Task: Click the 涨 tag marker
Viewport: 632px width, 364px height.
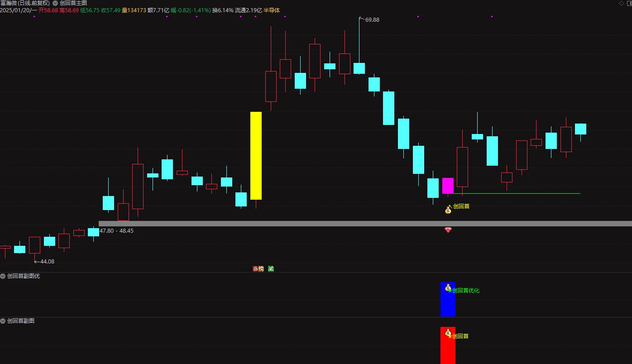Action: point(255,269)
